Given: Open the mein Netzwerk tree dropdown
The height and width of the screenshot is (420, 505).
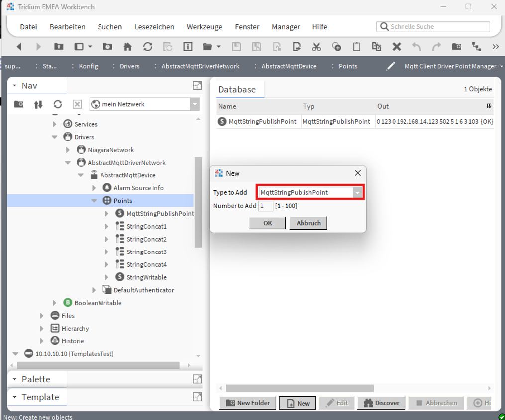Looking at the screenshot, I should click(x=195, y=104).
